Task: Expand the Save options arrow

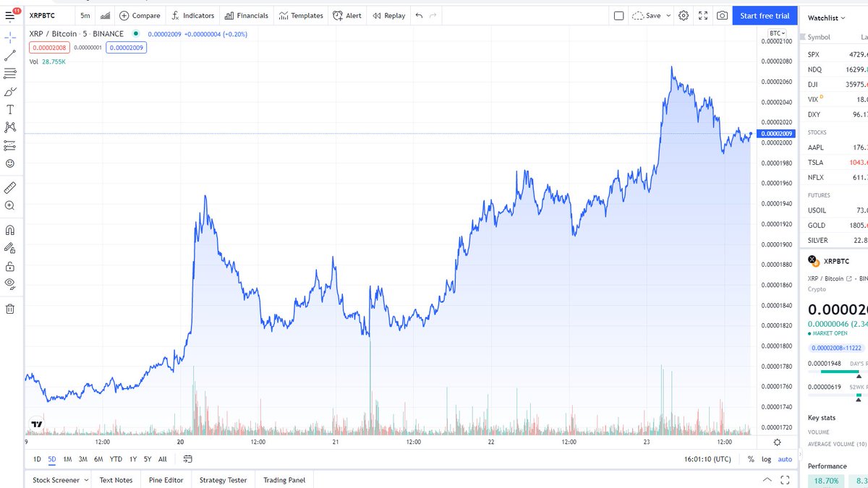Action: coord(668,15)
